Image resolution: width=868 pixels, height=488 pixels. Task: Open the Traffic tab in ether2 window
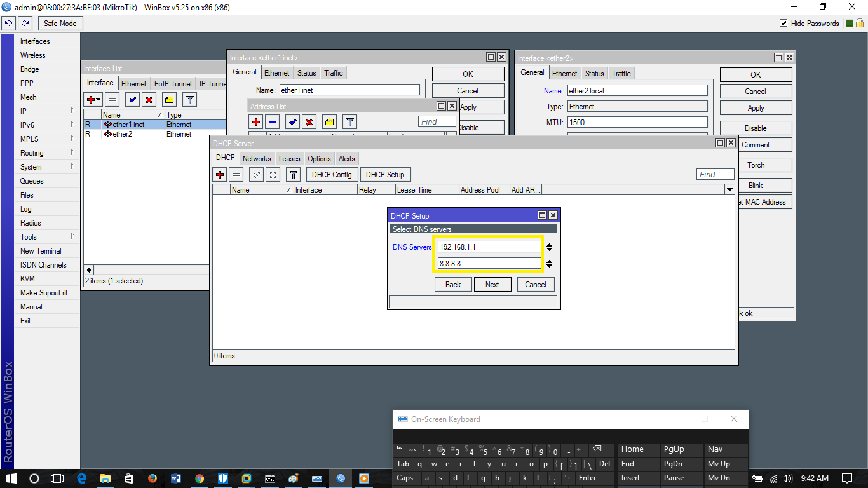[x=621, y=74]
